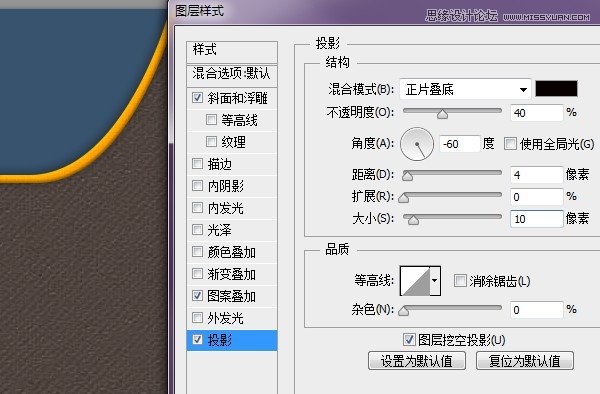
Task: Enable the 外发光 checkbox
Action: click(x=197, y=317)
